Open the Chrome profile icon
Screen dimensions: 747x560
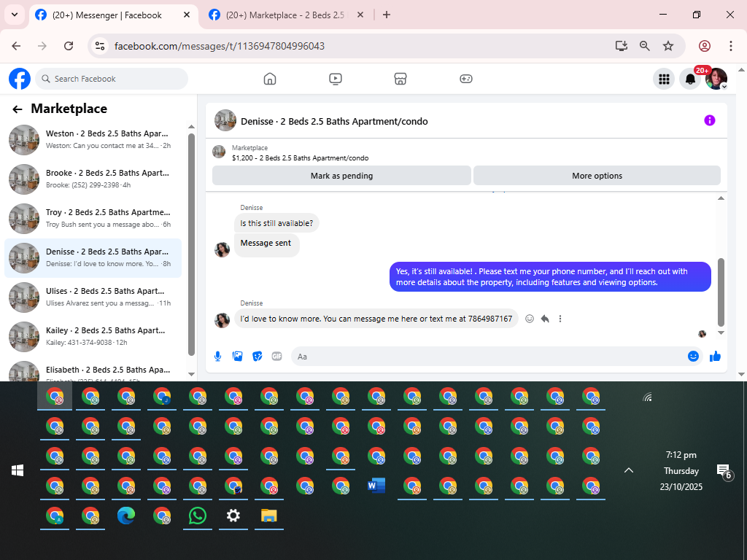[705, 46]
